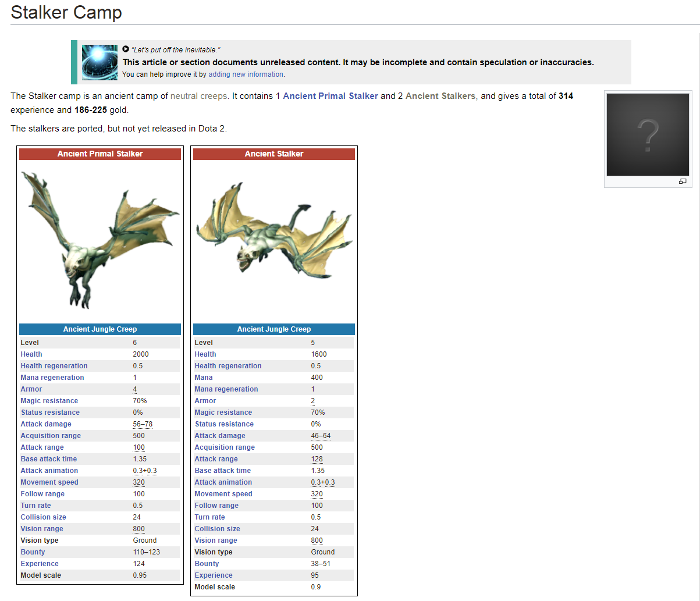Click the bounty value 38–51
This screenshot has height=601, width=700.
(321, 564)
